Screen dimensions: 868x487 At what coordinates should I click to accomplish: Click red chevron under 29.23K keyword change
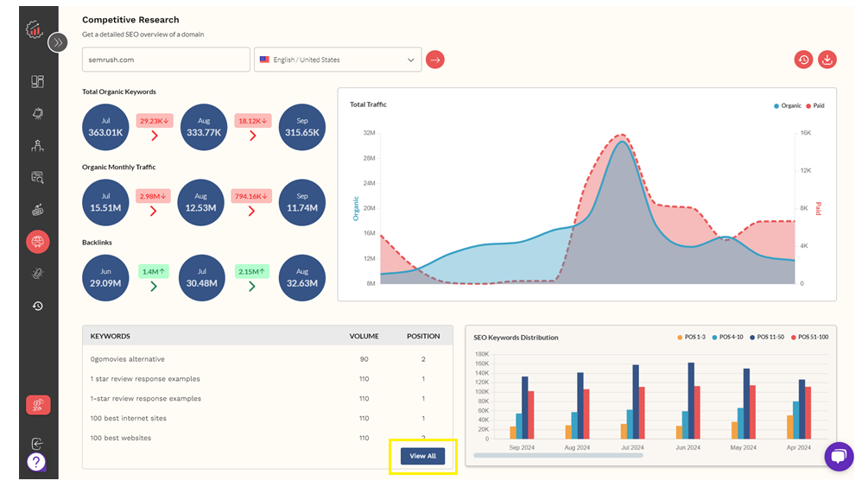(x=155, y=136)
